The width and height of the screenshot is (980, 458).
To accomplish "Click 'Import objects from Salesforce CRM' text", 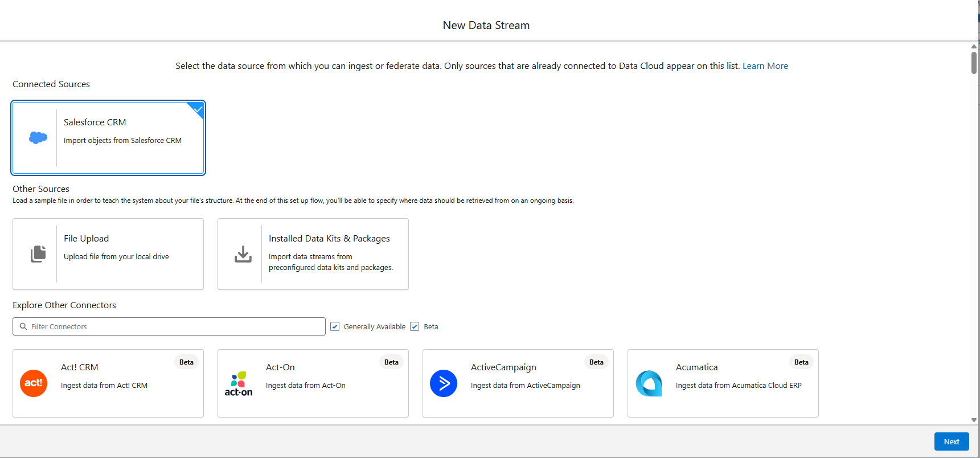I will coord(122,141).
